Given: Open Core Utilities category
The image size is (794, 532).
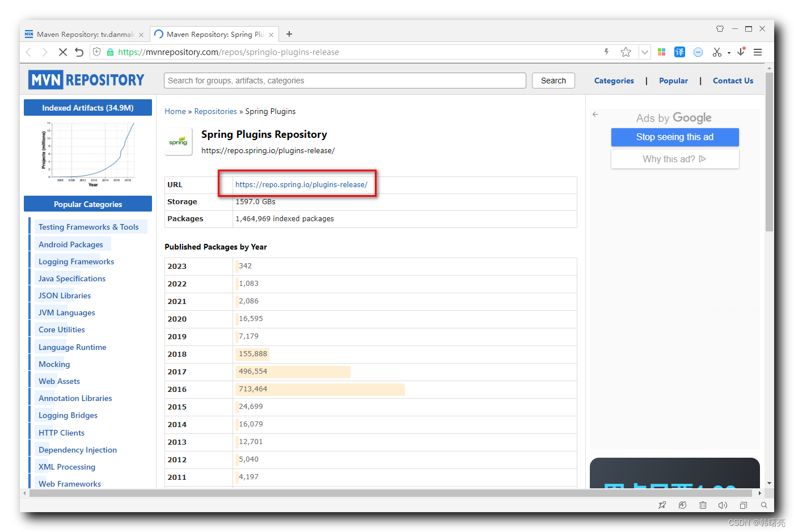Looking at the screenshot, I should coord(62,330).
